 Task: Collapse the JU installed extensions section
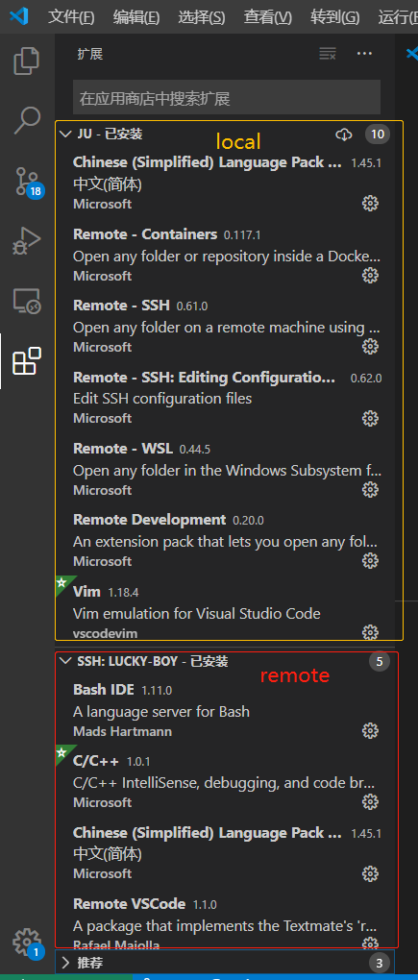coord(64,134)
